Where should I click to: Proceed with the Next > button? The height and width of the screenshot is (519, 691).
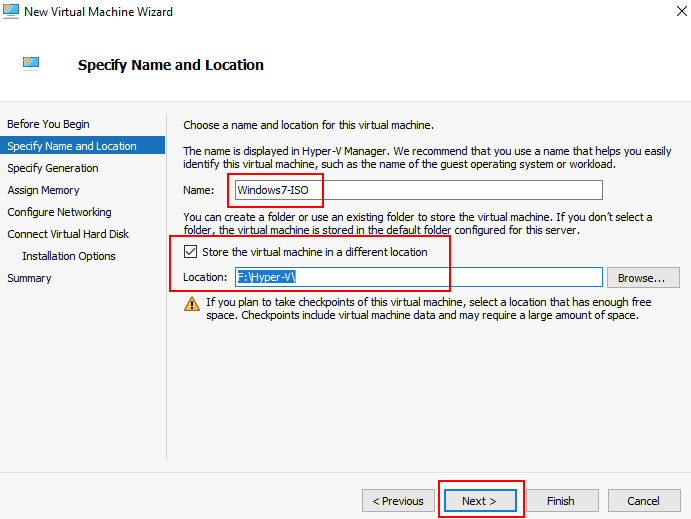480,500
